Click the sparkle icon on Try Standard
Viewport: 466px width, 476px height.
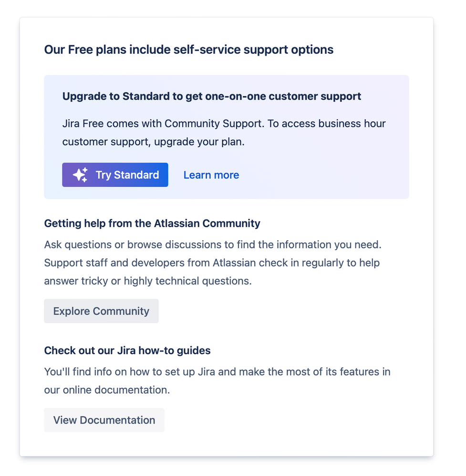click(x=80, y=175)
